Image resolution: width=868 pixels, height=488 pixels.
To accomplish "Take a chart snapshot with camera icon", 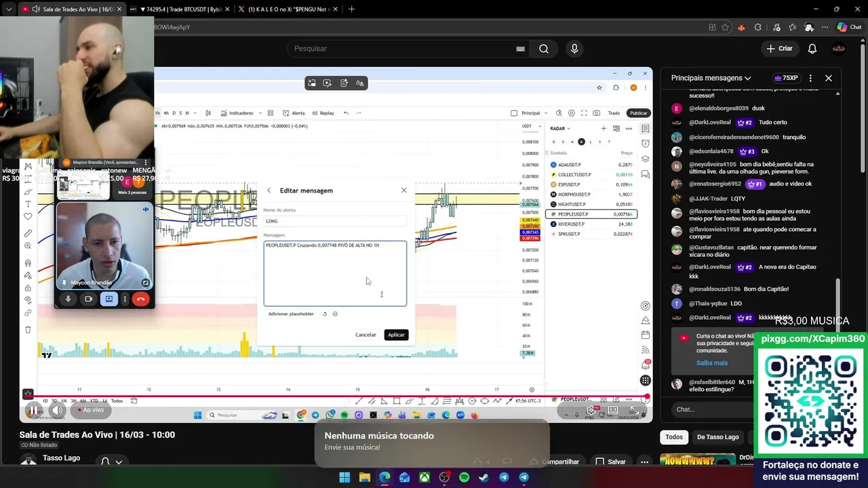I will coord(596,113).
